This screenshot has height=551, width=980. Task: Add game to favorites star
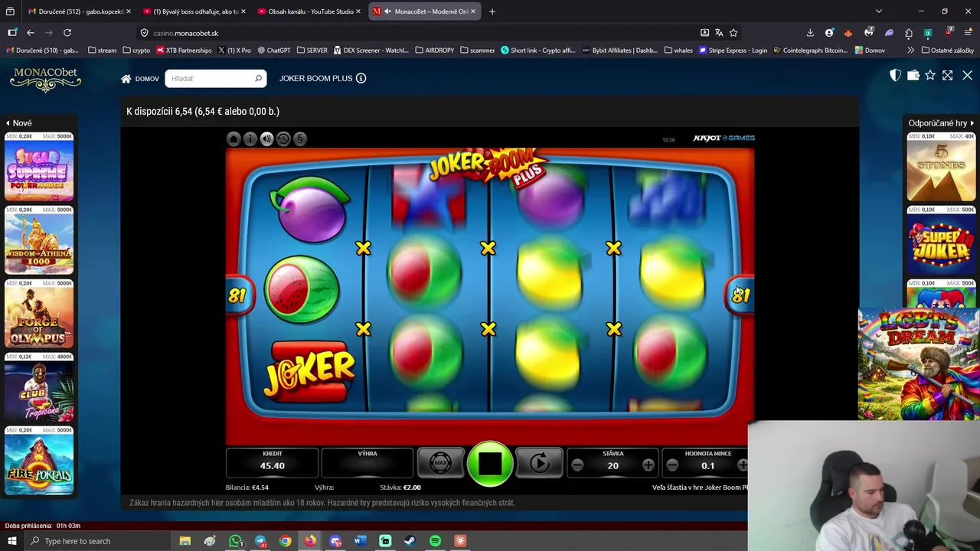tap(930, 75)
